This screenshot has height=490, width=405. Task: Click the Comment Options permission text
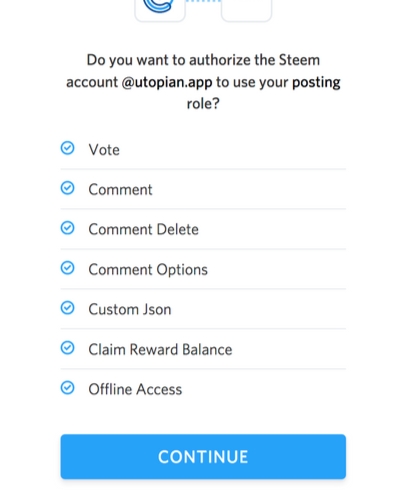[148, 270]
